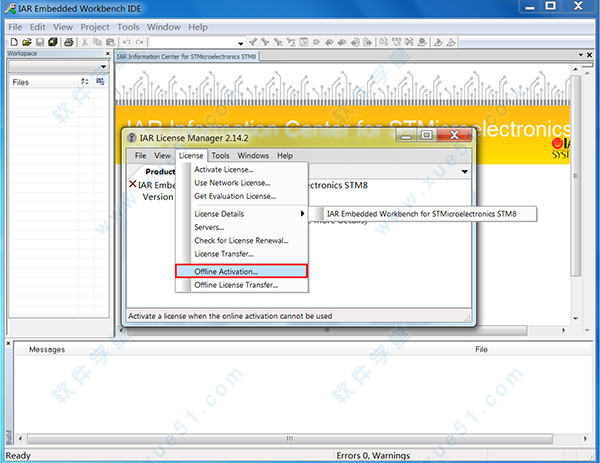Expand License Manager product list arrow
Image resolution: width=600 pixels, height=463 pixels.
point(465,172)
